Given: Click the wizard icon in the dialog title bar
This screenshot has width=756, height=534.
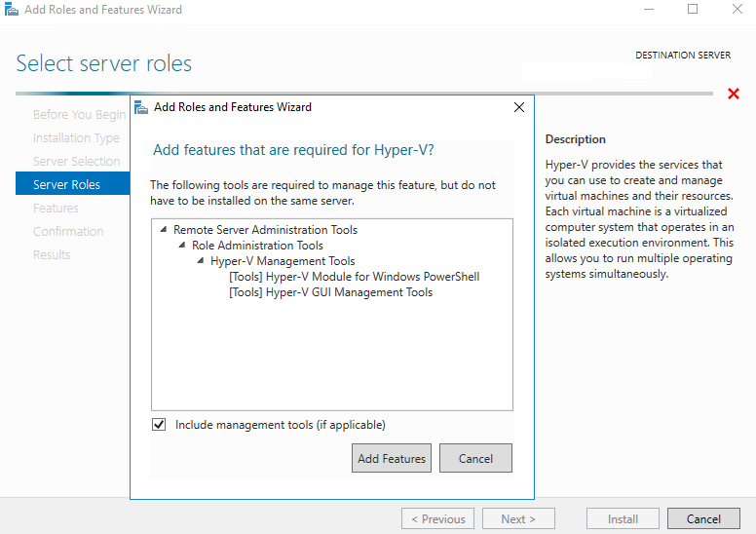Looking at the screenshot, I should tap(141, 107).
